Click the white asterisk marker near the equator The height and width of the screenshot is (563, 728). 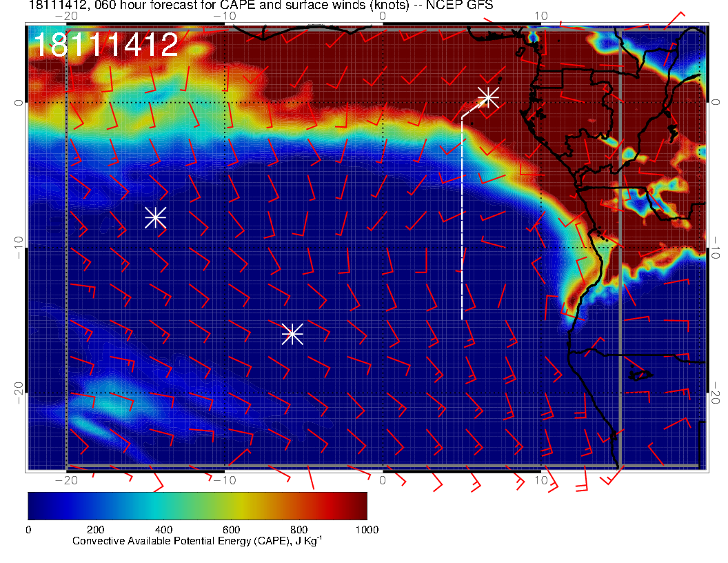pos(488,97)
